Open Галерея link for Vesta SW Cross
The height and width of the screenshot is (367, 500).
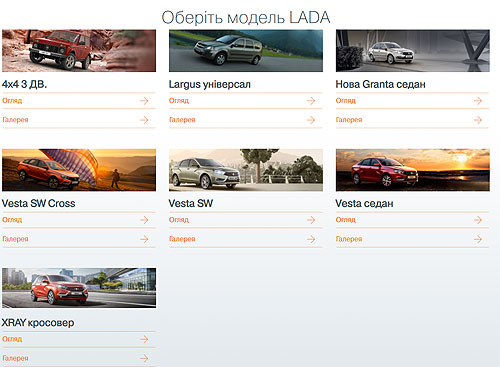point(15,239)
